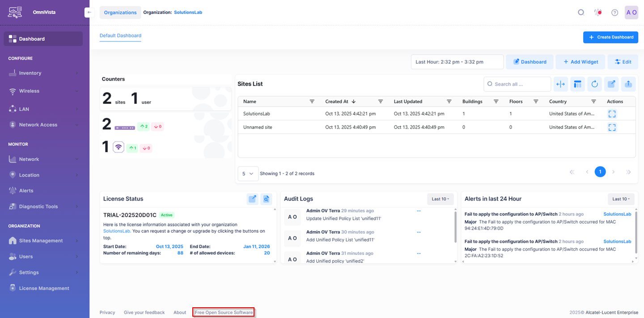Toggle sort on Created At column
This screenshot has width=644, height=318.
(353, 102)
